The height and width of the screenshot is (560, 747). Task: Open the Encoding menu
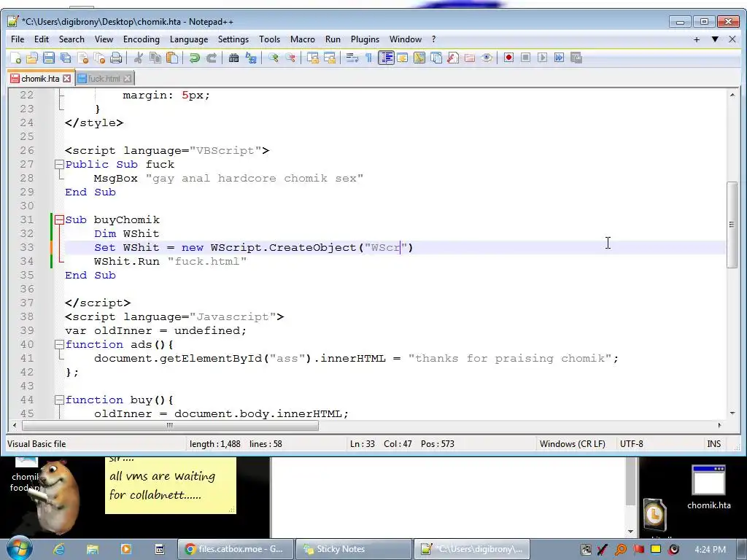[x=142, y=39]
